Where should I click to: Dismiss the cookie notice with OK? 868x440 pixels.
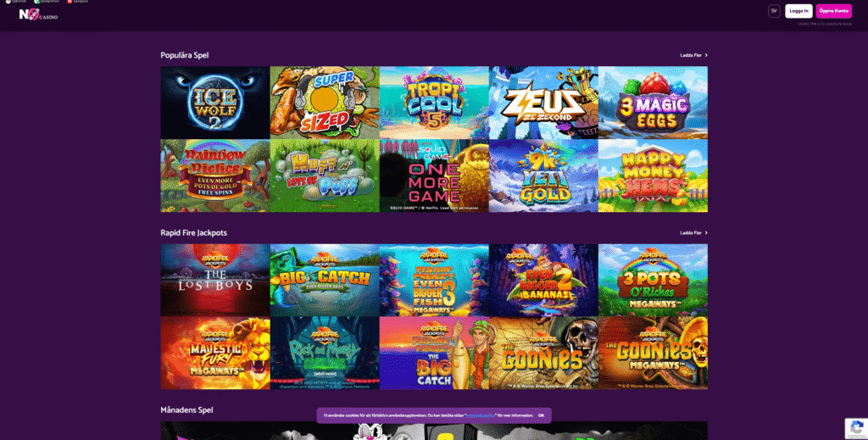coord(541,415)
